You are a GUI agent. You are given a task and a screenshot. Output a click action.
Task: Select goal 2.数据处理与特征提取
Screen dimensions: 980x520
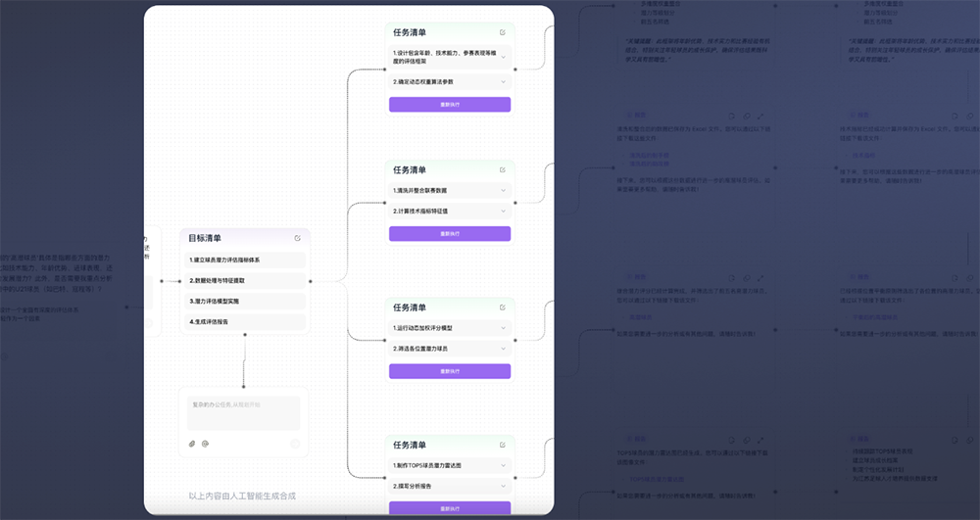245,280
